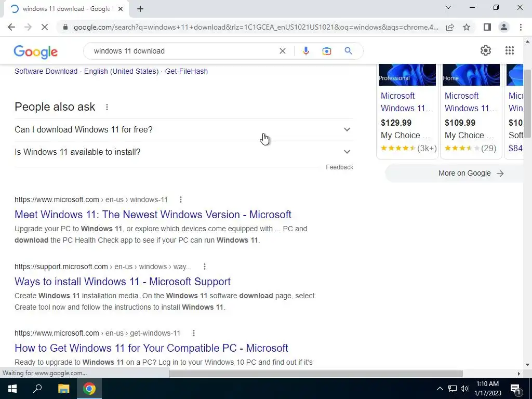Screen dimensions: 532x399
Task: Open Software Download sitelink
Action: (x=46, y=71)
